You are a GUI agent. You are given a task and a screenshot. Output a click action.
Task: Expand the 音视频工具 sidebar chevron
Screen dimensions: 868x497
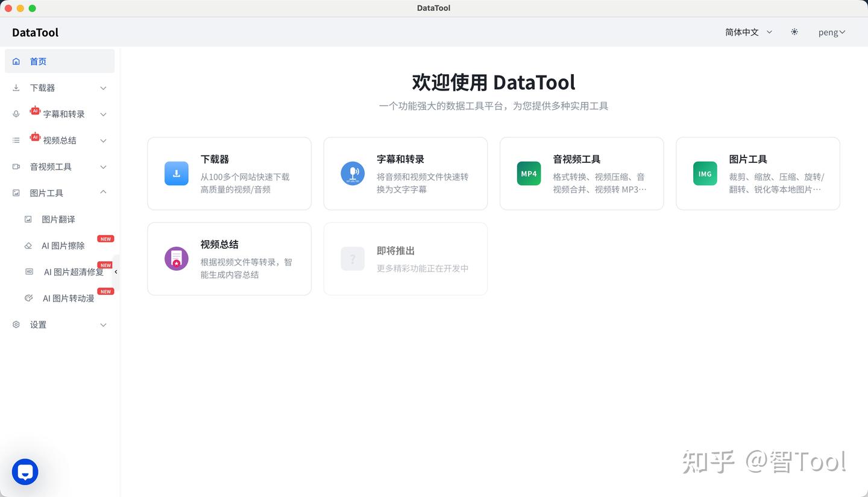(x=103, y=167)
